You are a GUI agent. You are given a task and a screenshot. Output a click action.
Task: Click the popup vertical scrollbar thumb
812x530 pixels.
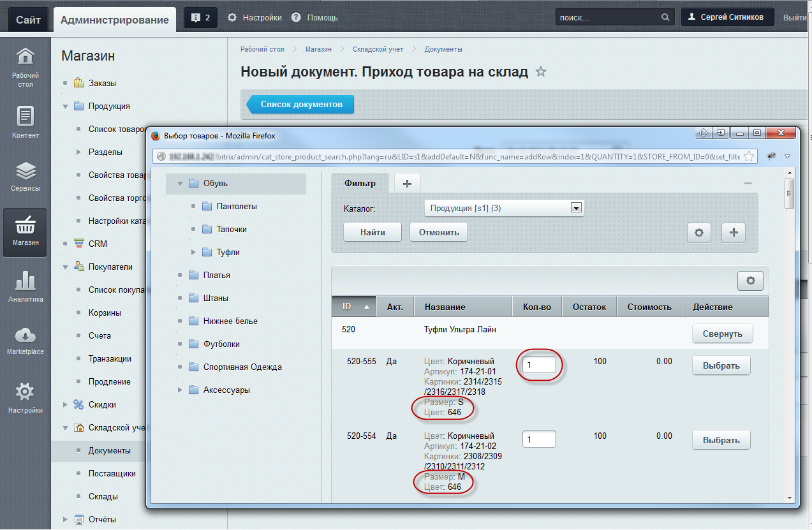coord(790,193)
